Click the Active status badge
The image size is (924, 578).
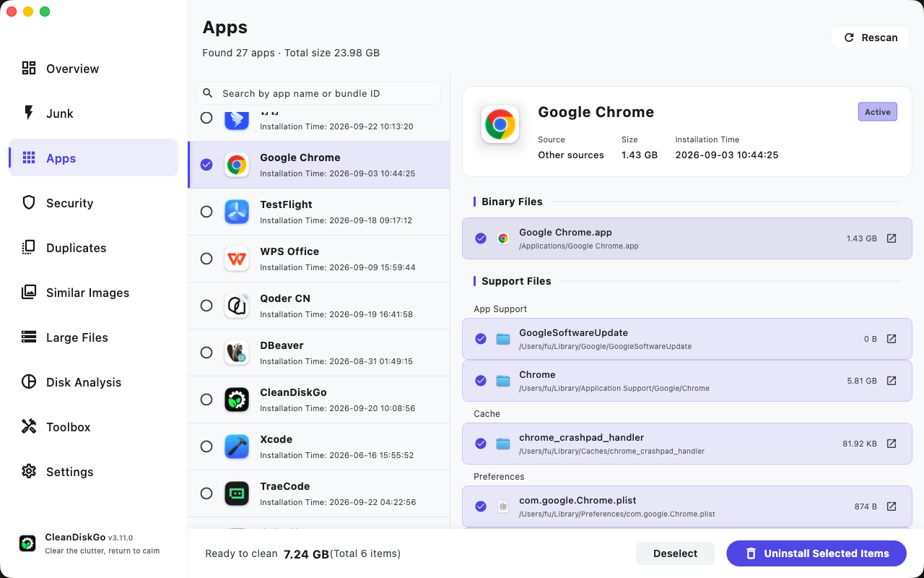(x=878, y=112)
